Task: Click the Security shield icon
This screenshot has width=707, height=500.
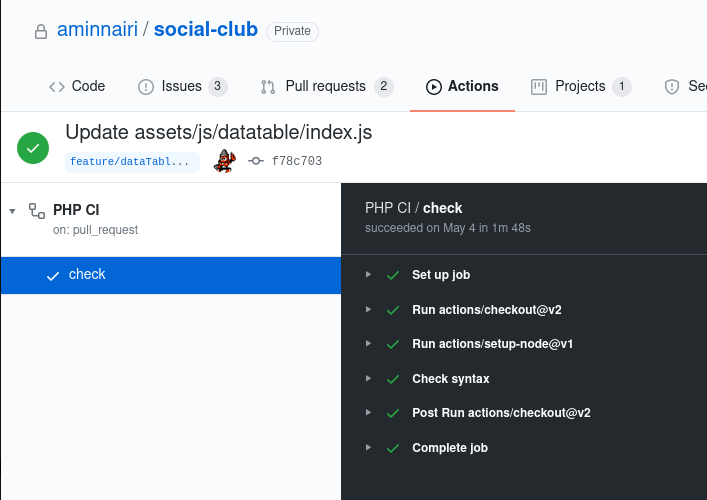Action: [x=672, y=87]
